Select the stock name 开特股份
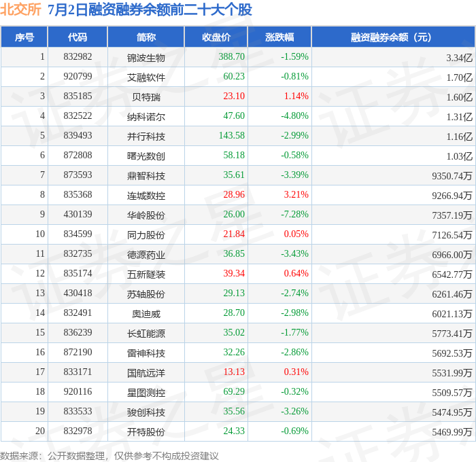The height and width of the screenshot is (462, 476). tap(146, 432)
